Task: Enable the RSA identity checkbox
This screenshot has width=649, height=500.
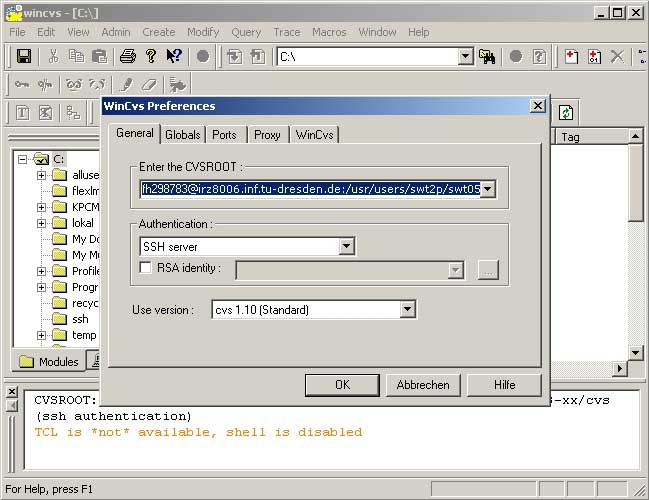Action: [x=145, y=267]
